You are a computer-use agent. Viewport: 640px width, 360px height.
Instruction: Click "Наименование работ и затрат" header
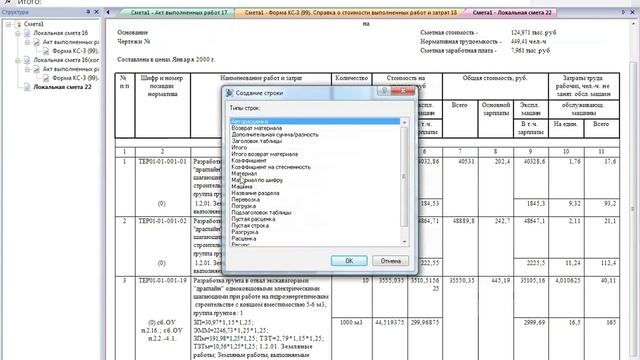tap(261, 78)
